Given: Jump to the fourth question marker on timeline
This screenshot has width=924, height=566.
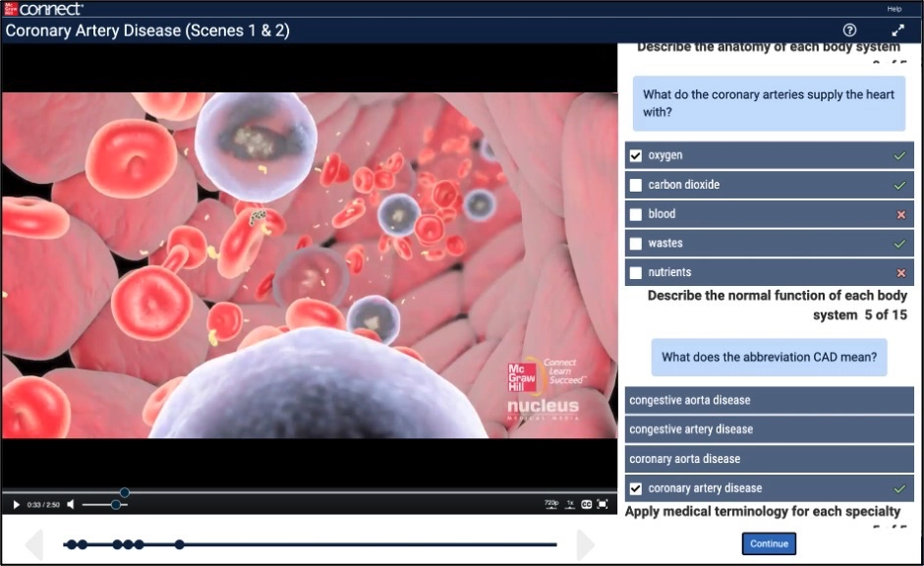Looking at the screenshot, I should coord(128,544).
